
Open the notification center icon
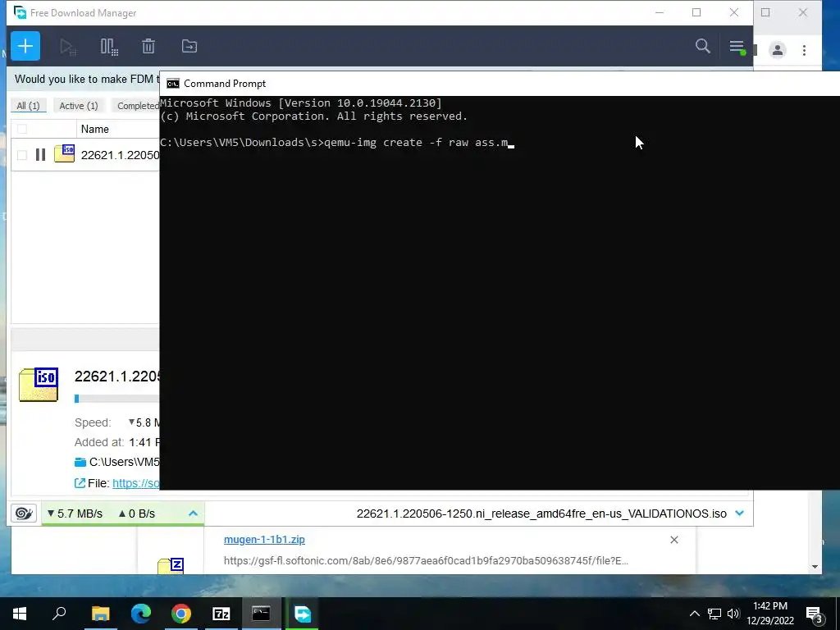815,614
